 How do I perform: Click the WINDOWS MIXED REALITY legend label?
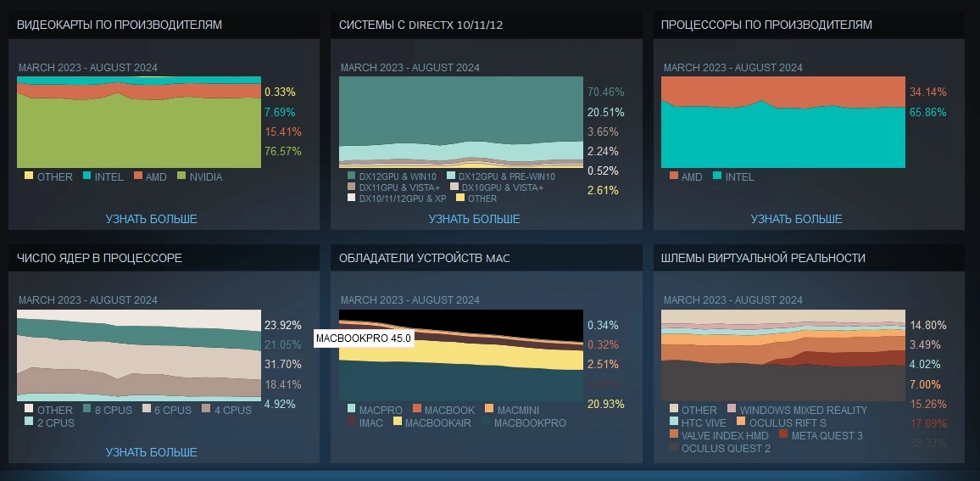[x=803, y=411]
